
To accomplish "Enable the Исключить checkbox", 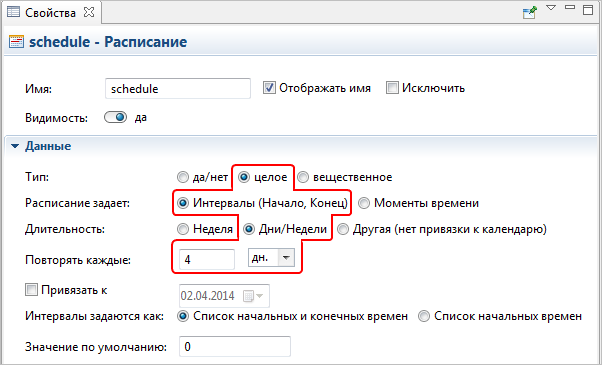I will pyautogui.click(x=392, y=88).
